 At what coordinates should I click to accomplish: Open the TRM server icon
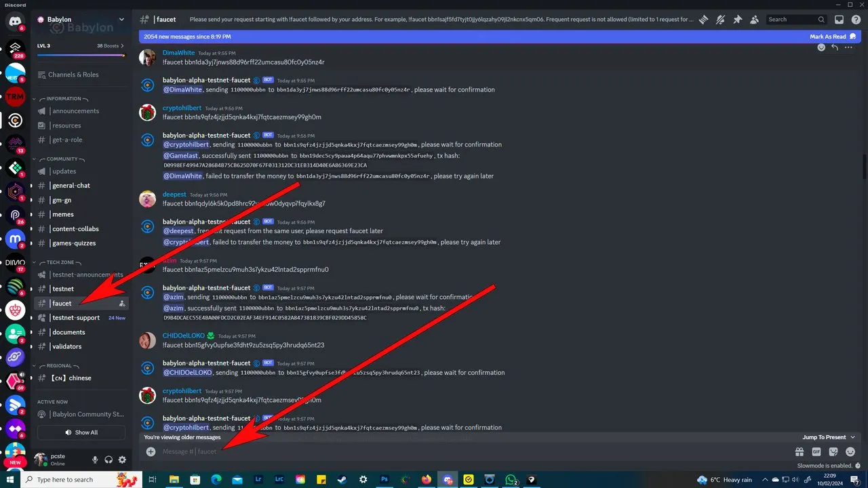tap(15, 97)
